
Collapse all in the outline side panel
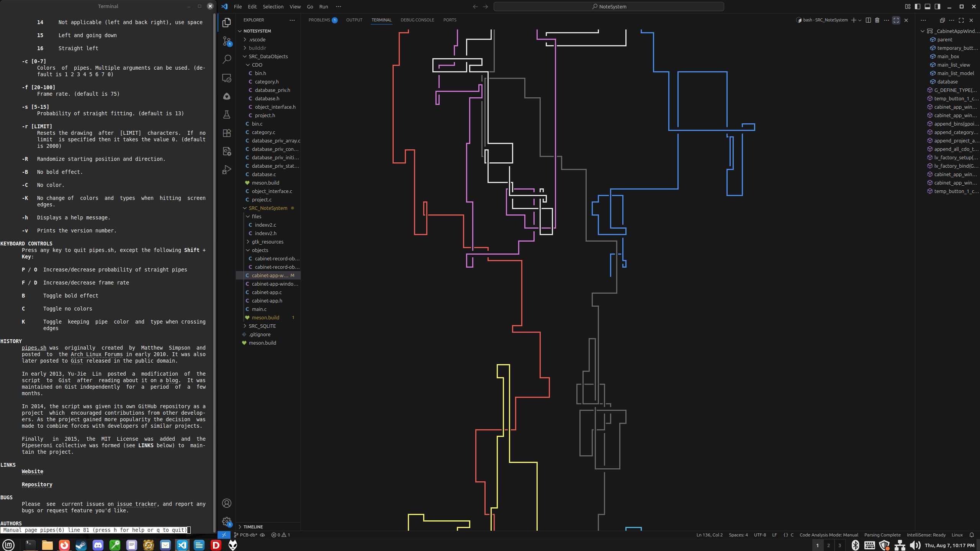[x=942, y=20]
